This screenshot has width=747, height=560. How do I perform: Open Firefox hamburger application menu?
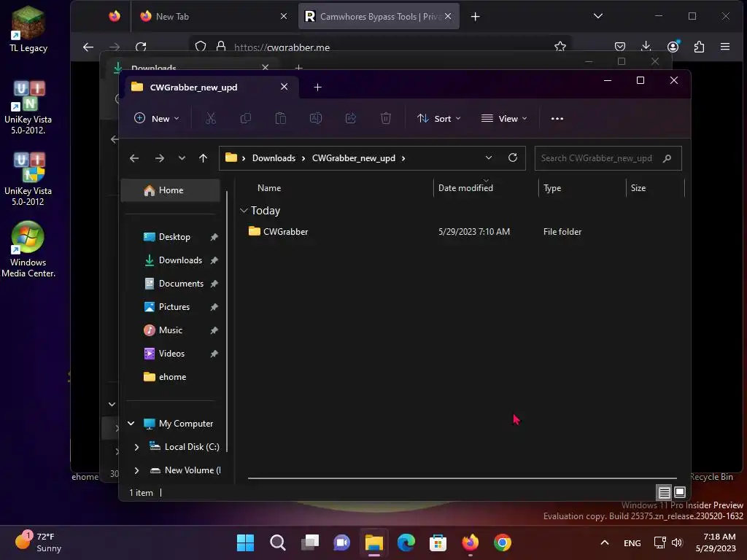click(725, 47)
